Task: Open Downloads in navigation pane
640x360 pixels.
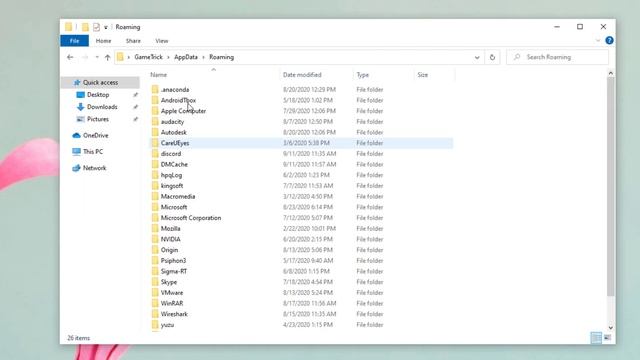Action: (102, 107)
